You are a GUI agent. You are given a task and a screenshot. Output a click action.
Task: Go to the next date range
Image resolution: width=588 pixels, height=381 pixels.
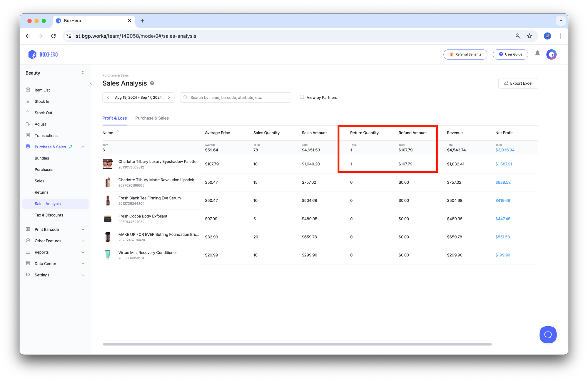[169, 97]
